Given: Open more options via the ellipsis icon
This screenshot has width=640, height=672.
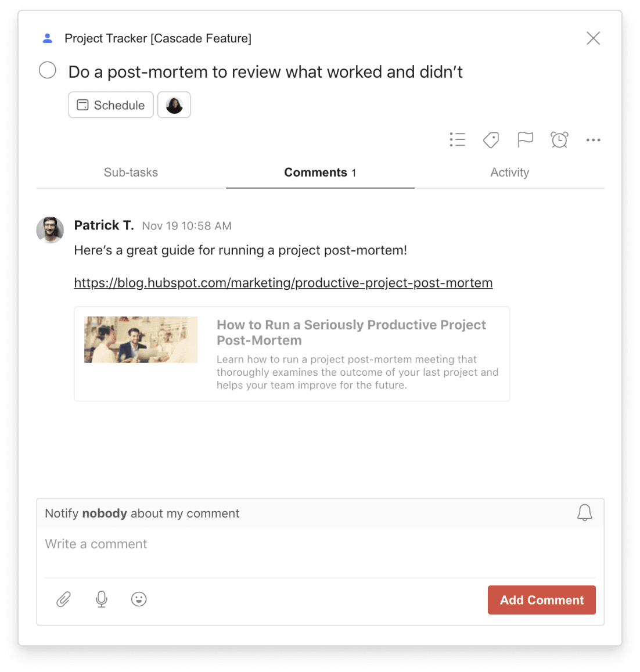Looking at the screenshot, I should point(593,139).
